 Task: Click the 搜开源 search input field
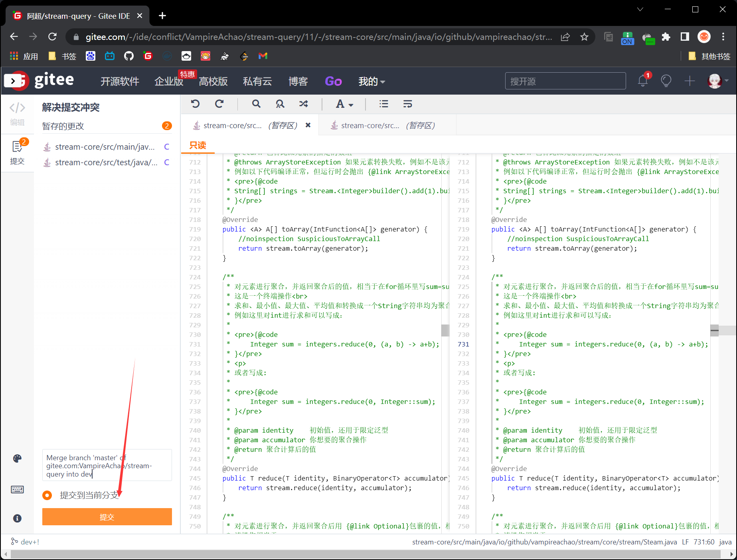coord(565,81)
